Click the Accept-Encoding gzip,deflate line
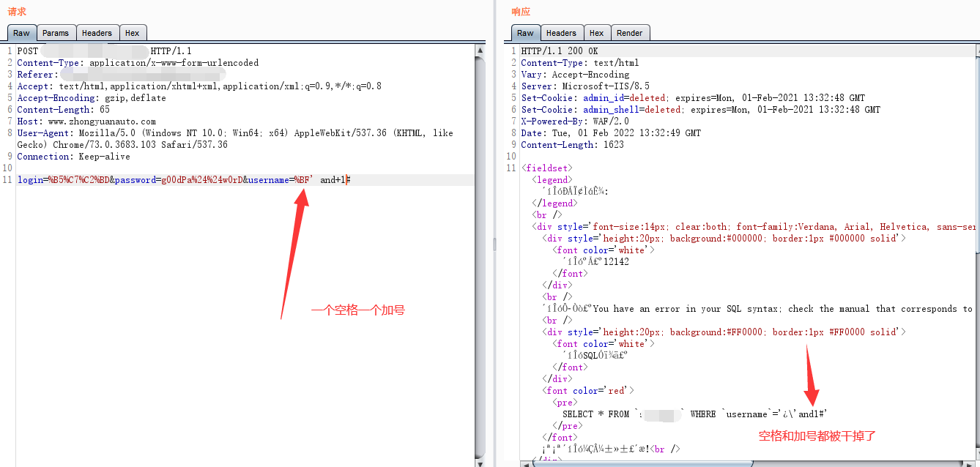Screen dimensions: 980x467 (x=92, y=98)
